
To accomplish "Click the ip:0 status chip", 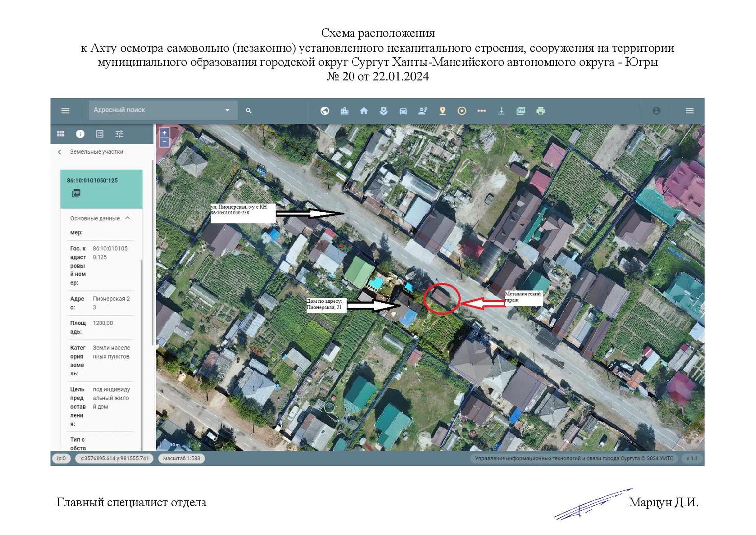I will point(61,458).
